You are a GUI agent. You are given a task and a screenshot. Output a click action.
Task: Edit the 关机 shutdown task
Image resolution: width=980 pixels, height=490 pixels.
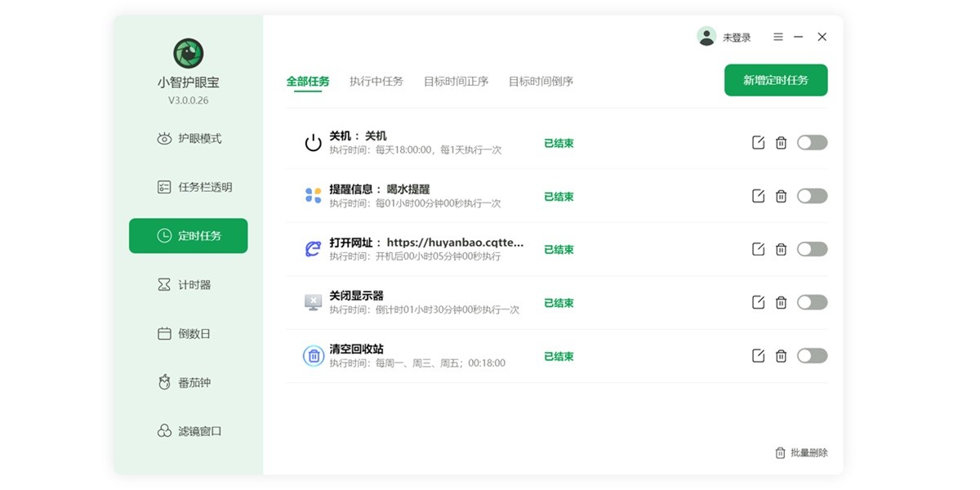coord(758,142)
